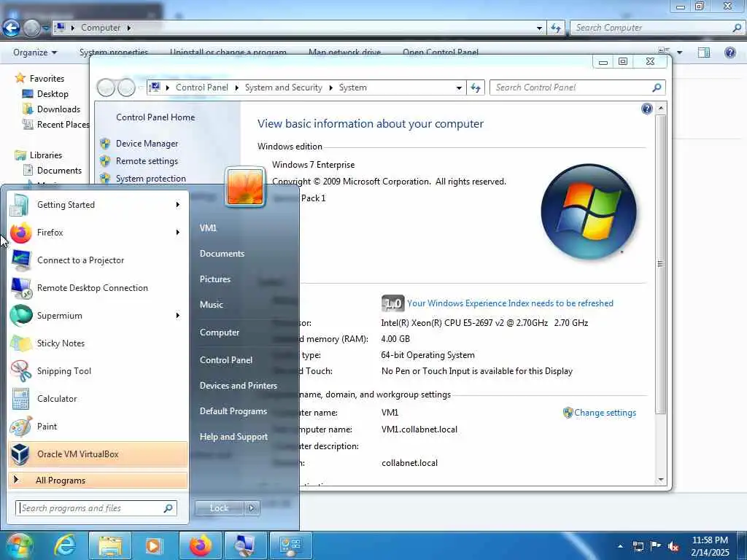
Task: Launch Paint from the Start menu
Action: click(98, 426)
